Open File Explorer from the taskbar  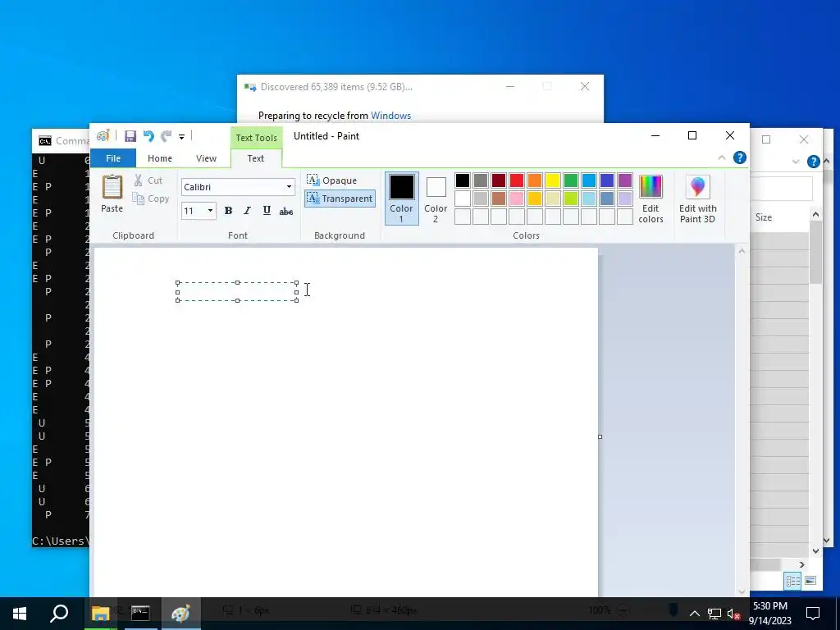101,614
